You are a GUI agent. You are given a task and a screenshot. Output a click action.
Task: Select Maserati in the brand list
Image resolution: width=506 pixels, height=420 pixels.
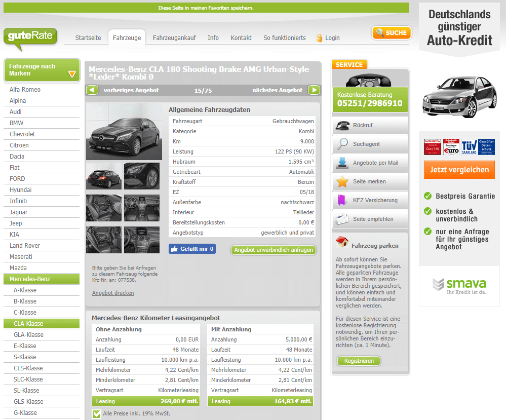(x=42, y=257)
